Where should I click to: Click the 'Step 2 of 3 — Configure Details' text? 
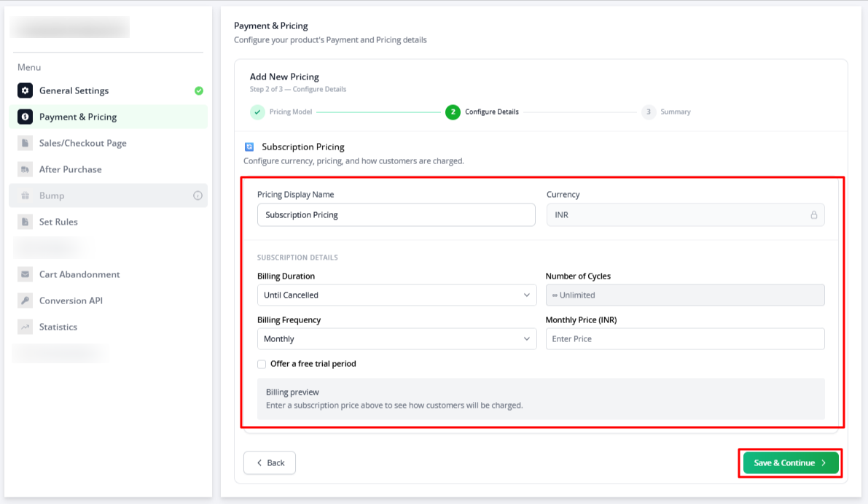[x=298, y=89]
